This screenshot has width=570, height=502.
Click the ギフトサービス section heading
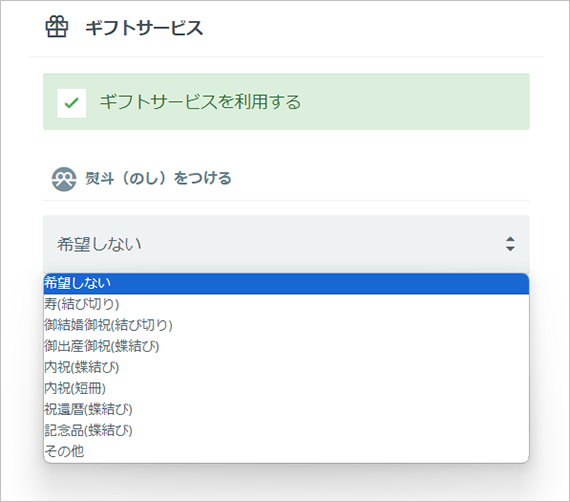pos(144,28)
